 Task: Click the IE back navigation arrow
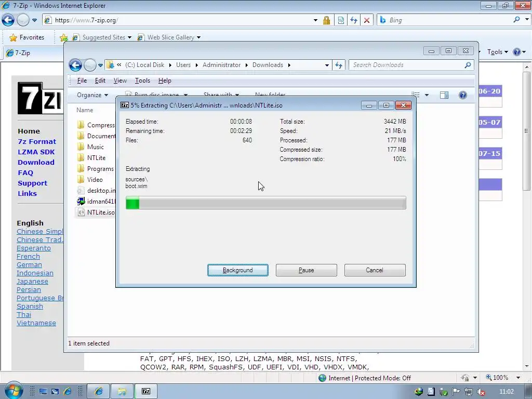pyautogui.click(x=8, y=20)
